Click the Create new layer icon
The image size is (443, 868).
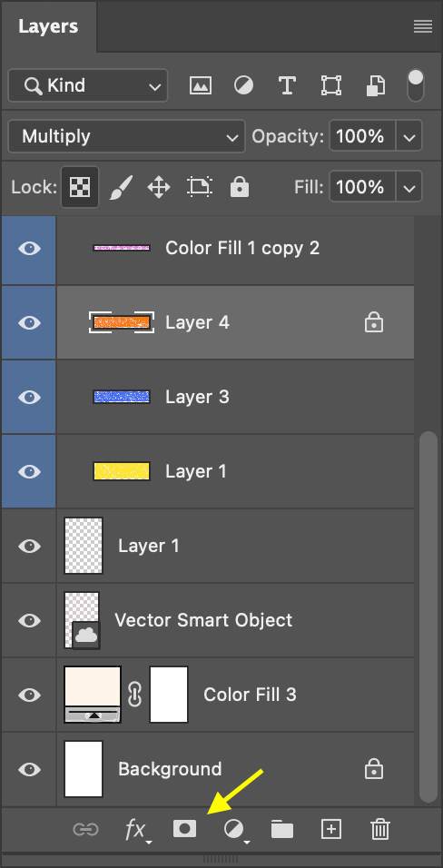[x=330, y=829]
